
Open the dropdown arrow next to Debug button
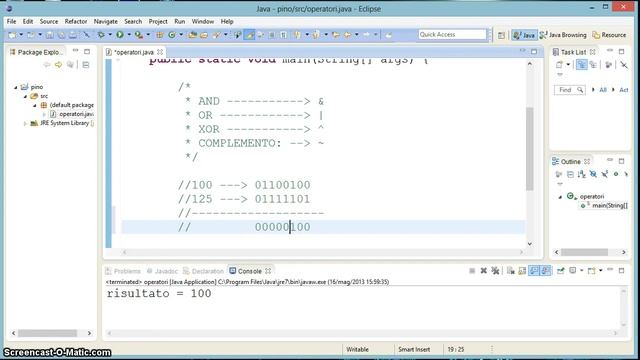point(110,35)
